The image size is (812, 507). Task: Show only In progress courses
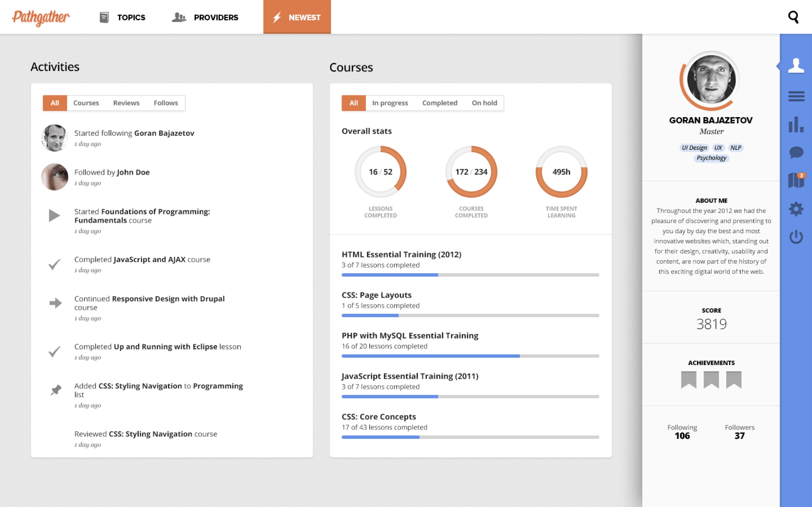pos(390,103)
